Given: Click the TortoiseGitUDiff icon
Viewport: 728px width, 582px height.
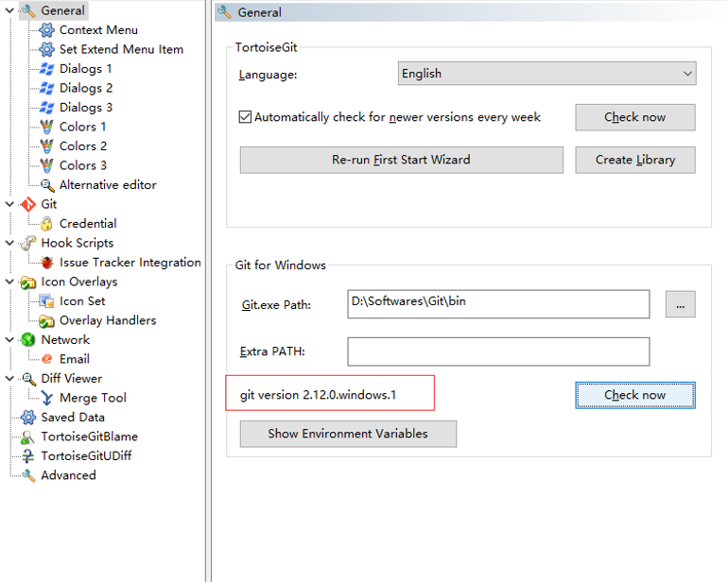Looking at the screenshot, I should tap(27, 456).
